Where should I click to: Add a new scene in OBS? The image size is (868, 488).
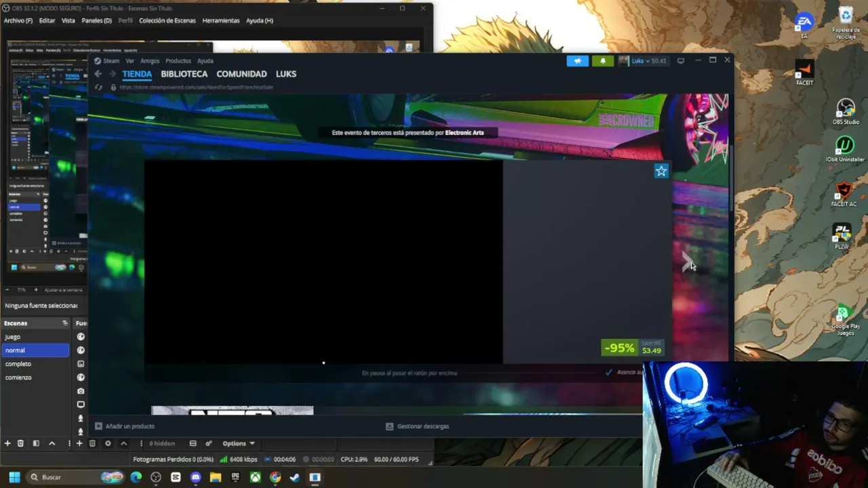point(7,443)
